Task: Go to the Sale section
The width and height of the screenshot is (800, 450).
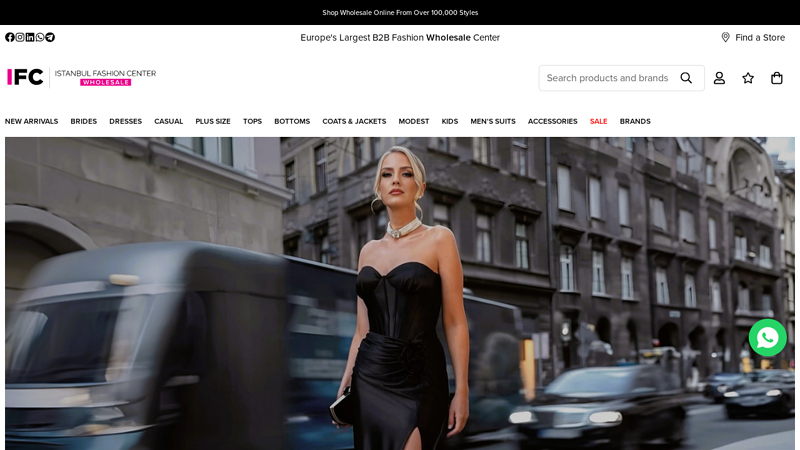Action: [x=598, y=122]
